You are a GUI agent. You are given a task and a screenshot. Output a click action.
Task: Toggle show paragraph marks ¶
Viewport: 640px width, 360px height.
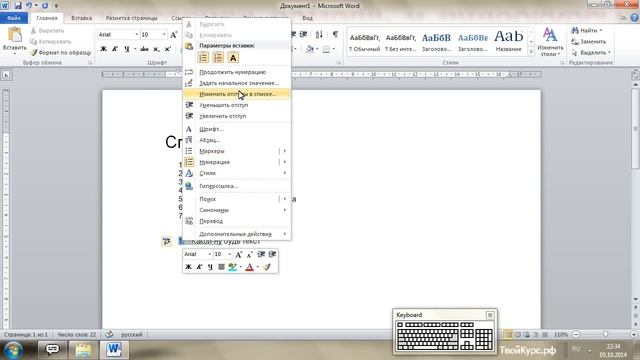(x=335, y=34)
